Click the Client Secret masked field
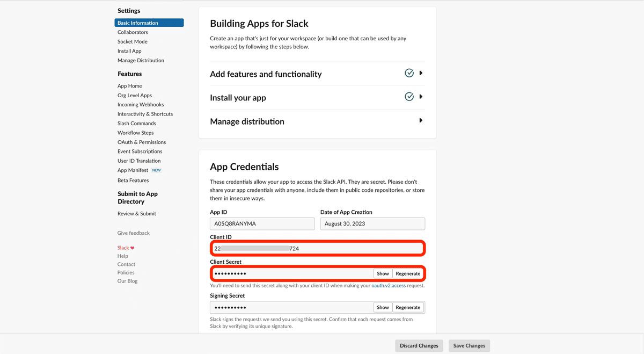Image resolution: width=644 pixels, height=354 pixels. pyautogui.click(x=291, y=273)
